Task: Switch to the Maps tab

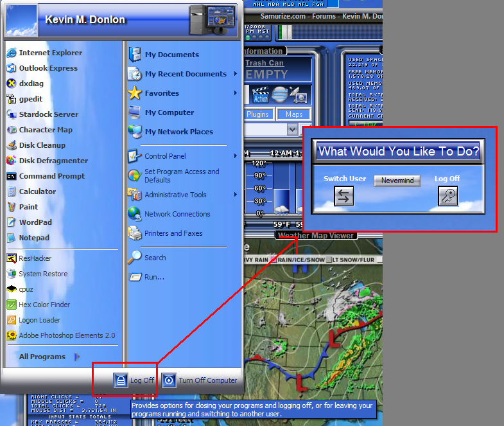Action: click(294, 114)
